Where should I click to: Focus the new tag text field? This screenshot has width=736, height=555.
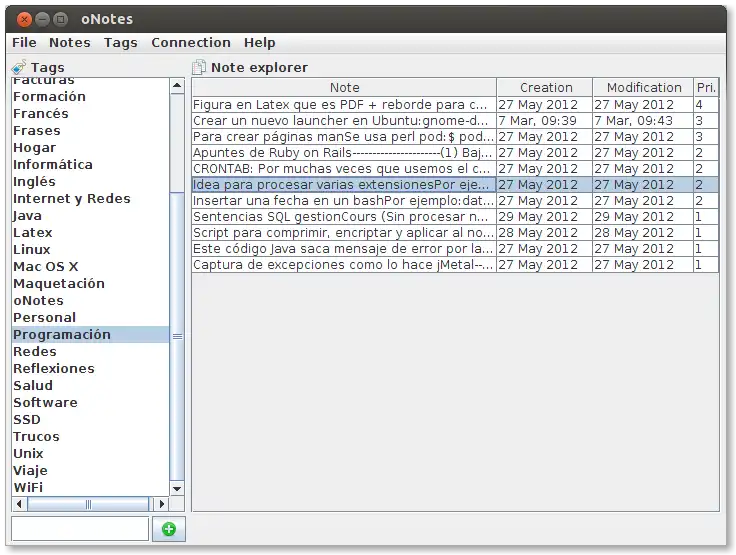(80, 529)
